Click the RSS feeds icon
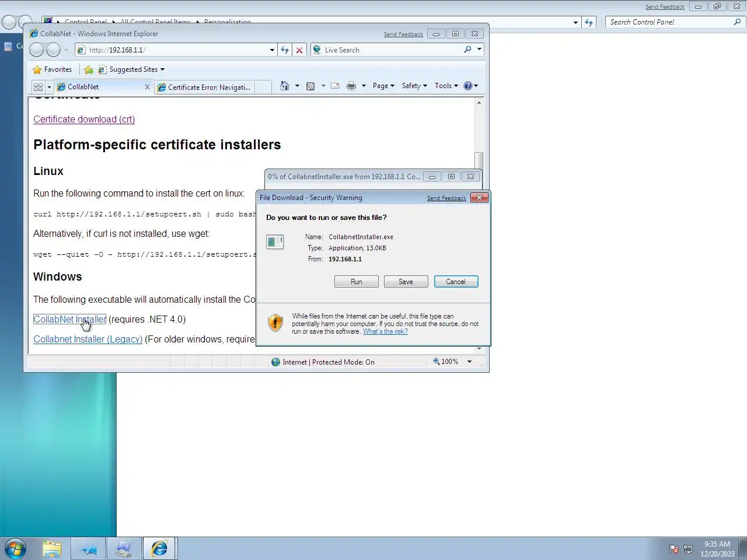 click(310, 86)
